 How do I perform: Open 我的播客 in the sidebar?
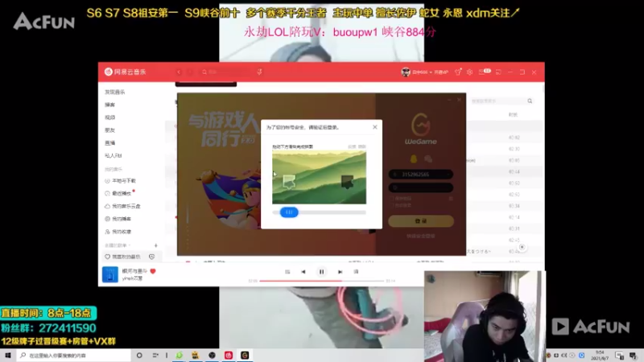[x=118, y=219]
